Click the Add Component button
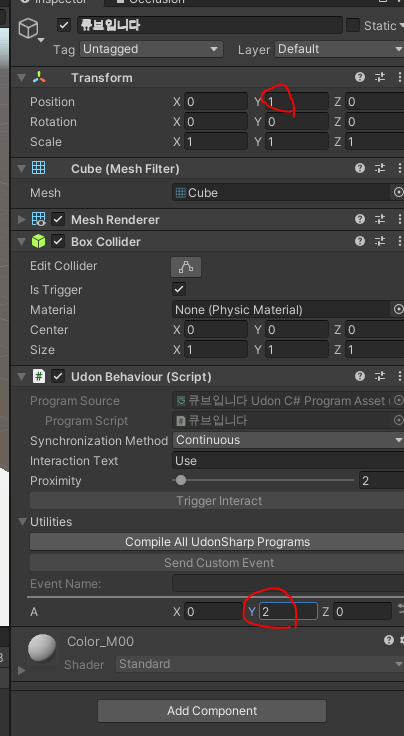The image size is (404, 736). [212, 711]
